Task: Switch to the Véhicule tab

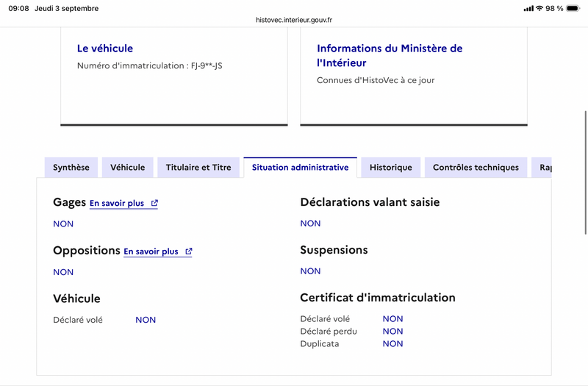Action: 127,168
